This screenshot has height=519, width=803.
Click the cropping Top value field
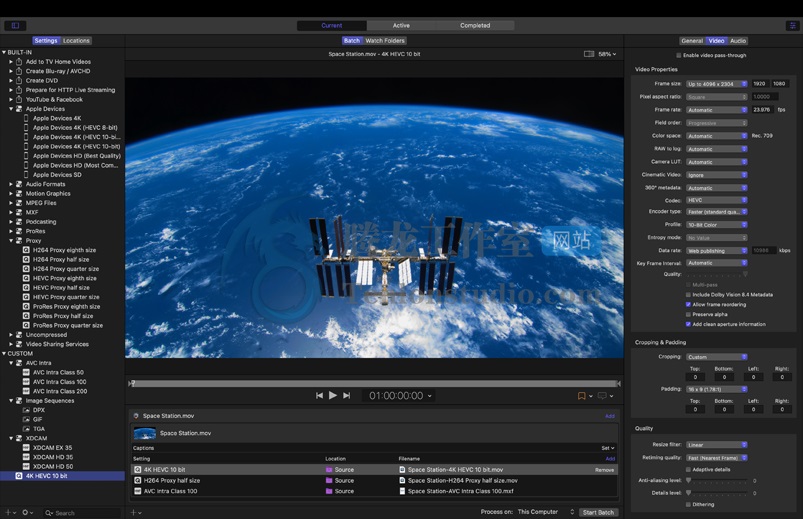[695, 377]
